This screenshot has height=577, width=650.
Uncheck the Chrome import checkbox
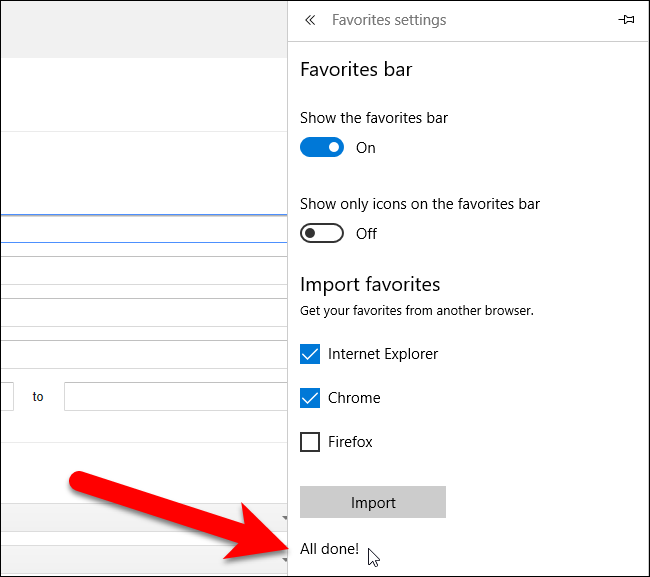coord(310,398)
